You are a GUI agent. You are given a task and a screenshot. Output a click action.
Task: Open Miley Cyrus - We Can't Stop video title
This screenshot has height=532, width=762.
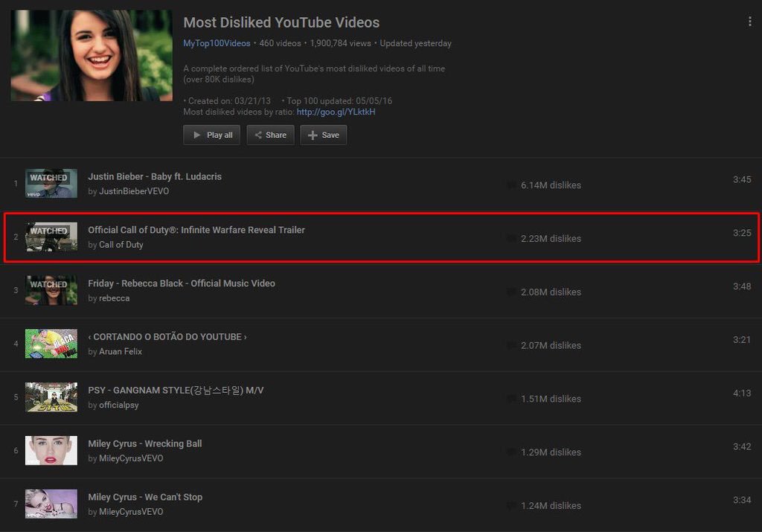coord(145,497)
